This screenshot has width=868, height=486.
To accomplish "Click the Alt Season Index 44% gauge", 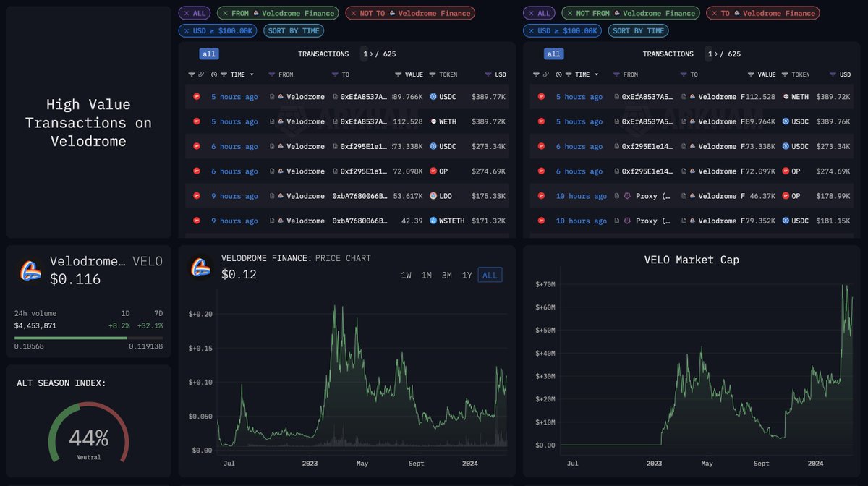I will pyautogui.click(x=88, y=434).
